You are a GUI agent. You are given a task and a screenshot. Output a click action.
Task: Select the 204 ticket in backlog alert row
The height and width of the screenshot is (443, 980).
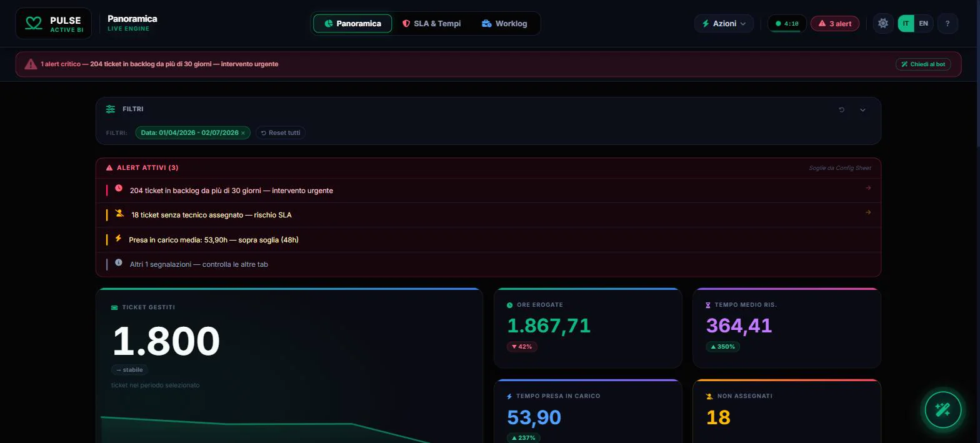pos(488,191)
